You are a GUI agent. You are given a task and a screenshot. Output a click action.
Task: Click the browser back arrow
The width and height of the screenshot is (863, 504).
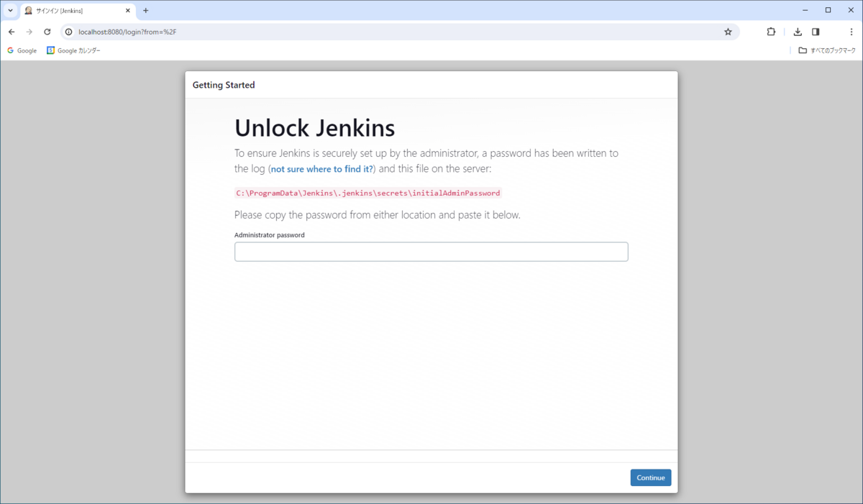tap(12, 32)
